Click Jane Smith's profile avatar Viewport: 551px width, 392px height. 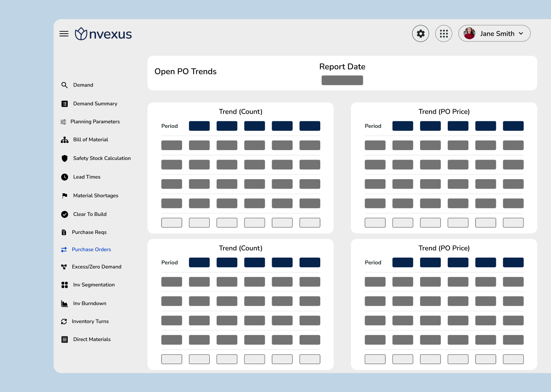tap(469, 33)
